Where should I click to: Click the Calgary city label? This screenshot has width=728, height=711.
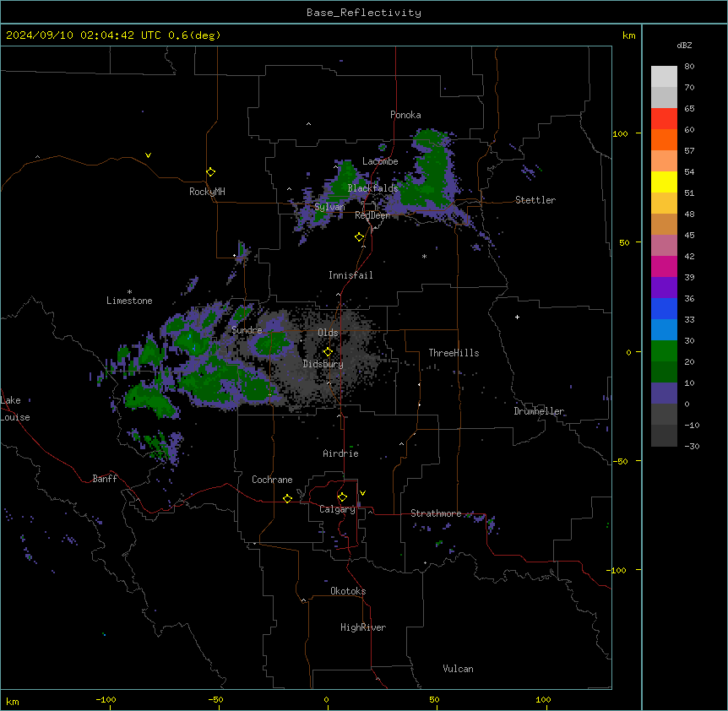[x=337, y=509]
